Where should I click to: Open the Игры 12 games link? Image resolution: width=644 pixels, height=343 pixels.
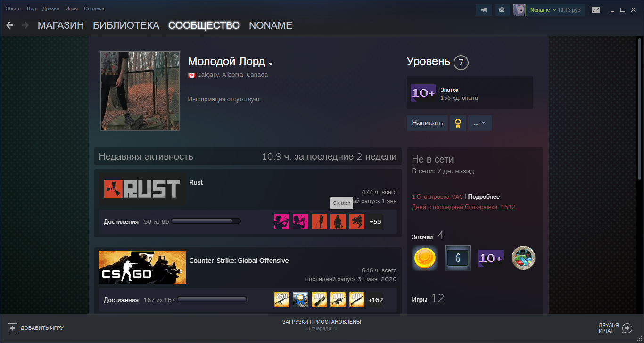click(428, 299)
